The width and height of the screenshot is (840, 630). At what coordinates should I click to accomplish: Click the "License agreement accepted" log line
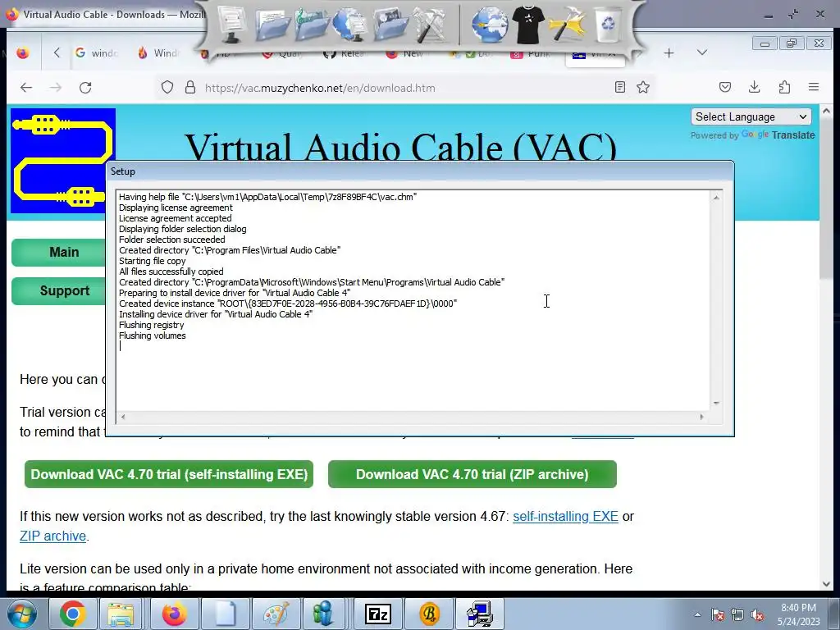pos(176,218)
